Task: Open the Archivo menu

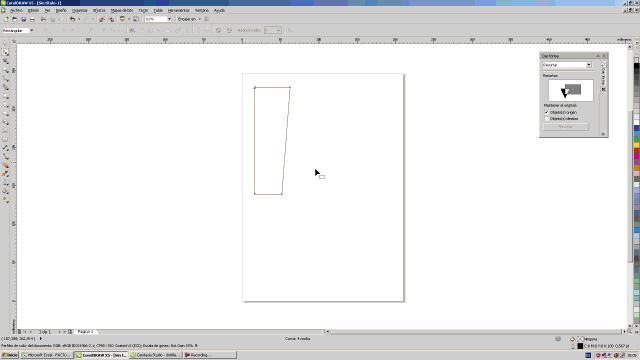Action: [16, 10]
